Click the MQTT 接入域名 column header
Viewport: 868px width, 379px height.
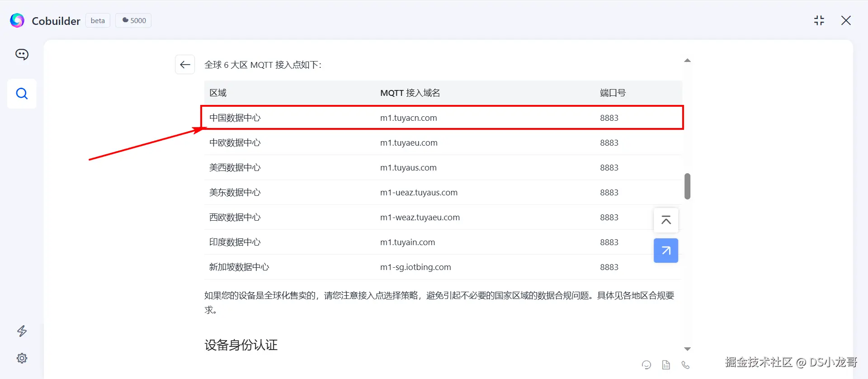410,93
